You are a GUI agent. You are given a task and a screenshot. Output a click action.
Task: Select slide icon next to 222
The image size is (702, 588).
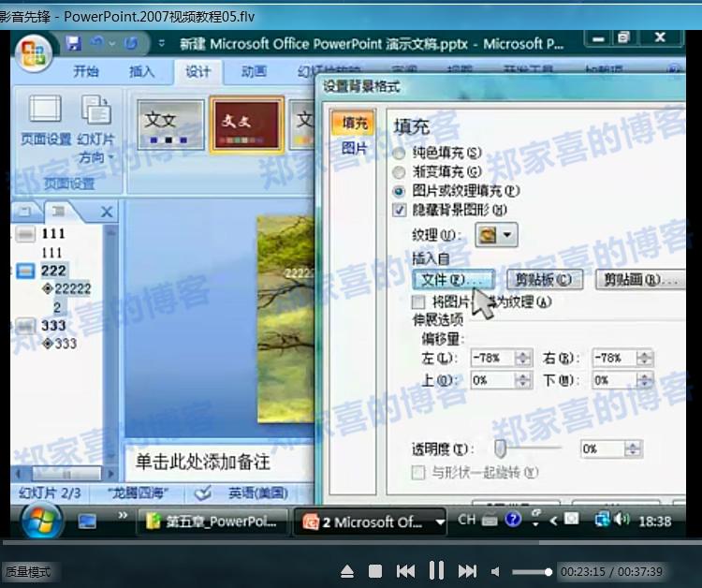pos(25,271)
